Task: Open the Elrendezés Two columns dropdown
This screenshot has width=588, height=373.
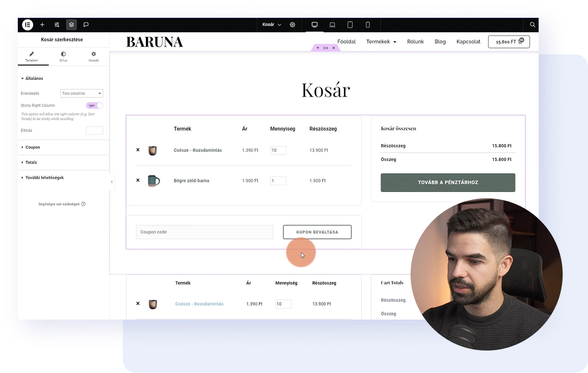Action: 82,93
